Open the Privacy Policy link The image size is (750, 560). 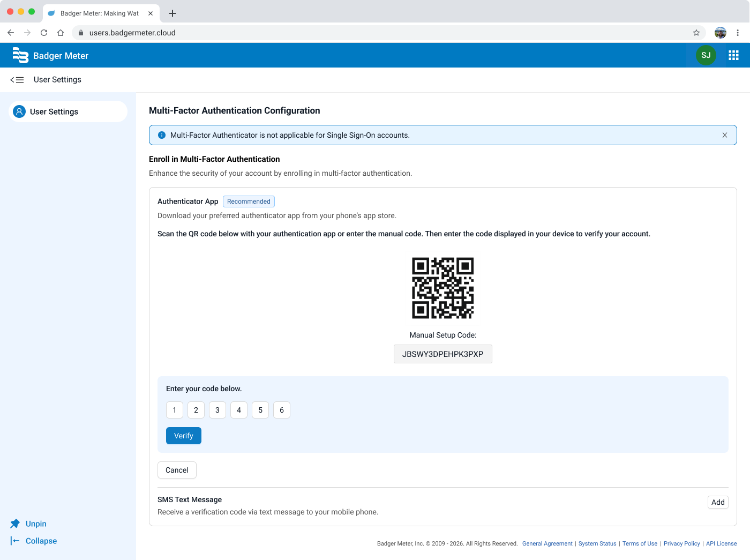[x=682, y=543]
